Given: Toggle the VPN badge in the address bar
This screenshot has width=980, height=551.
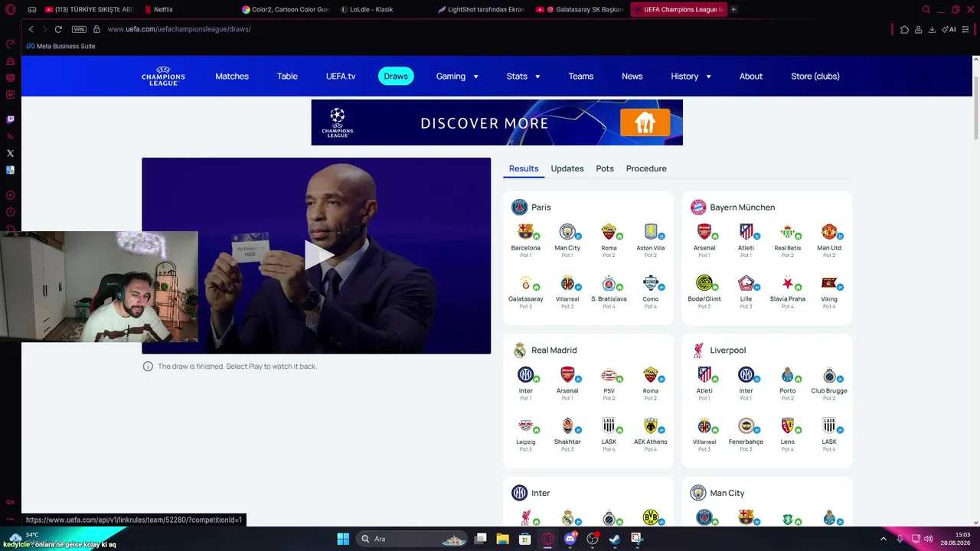Looking at the screenshot, I should (79, 29).
